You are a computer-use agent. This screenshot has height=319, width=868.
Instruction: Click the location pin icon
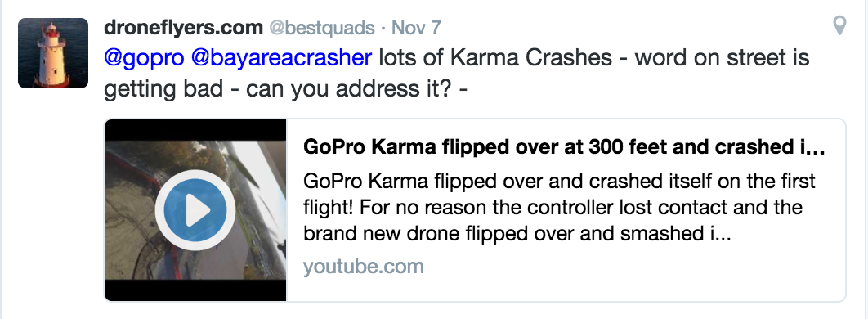pos(839,25)
